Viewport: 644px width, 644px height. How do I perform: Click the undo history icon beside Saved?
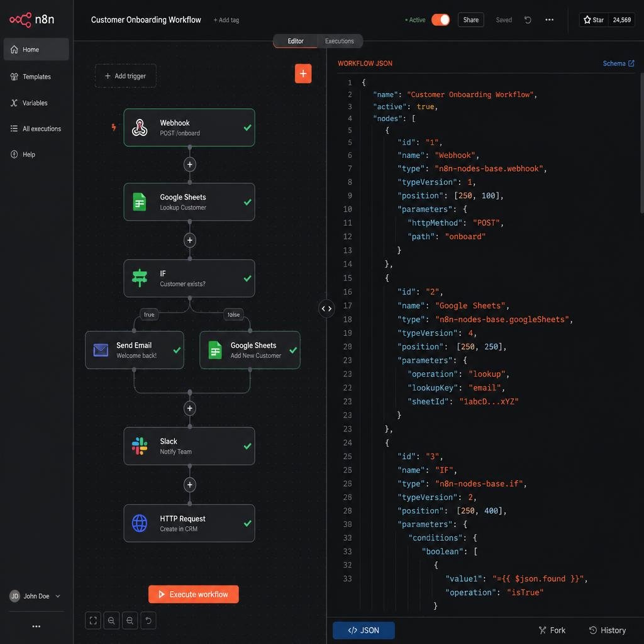[x=528, y=19]
